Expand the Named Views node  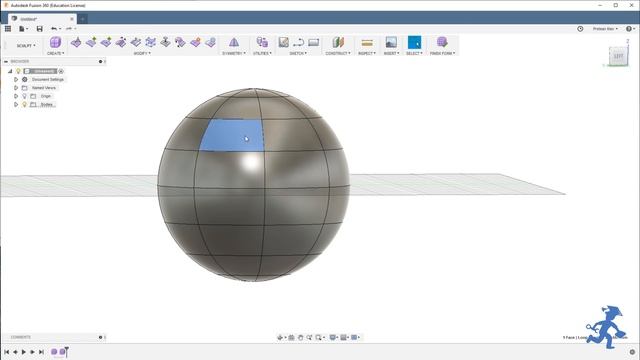pyautogui.click(x=16, y=88)
